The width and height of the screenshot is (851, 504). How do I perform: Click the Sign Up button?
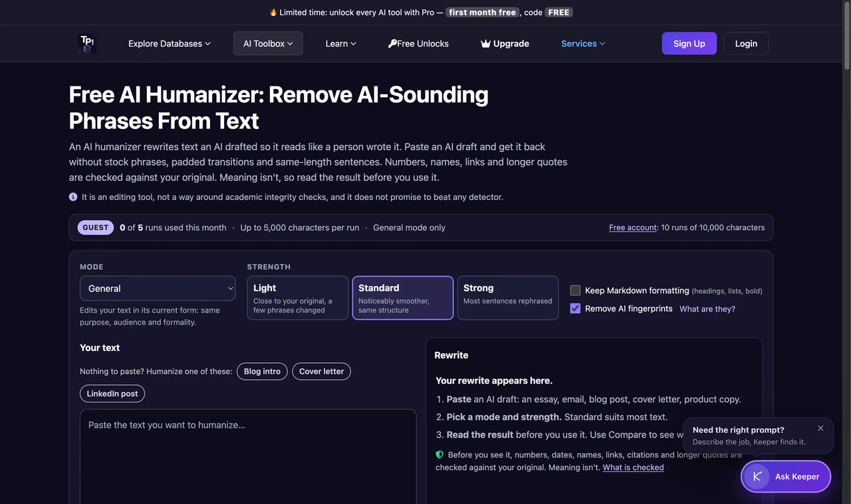[689, 43]
